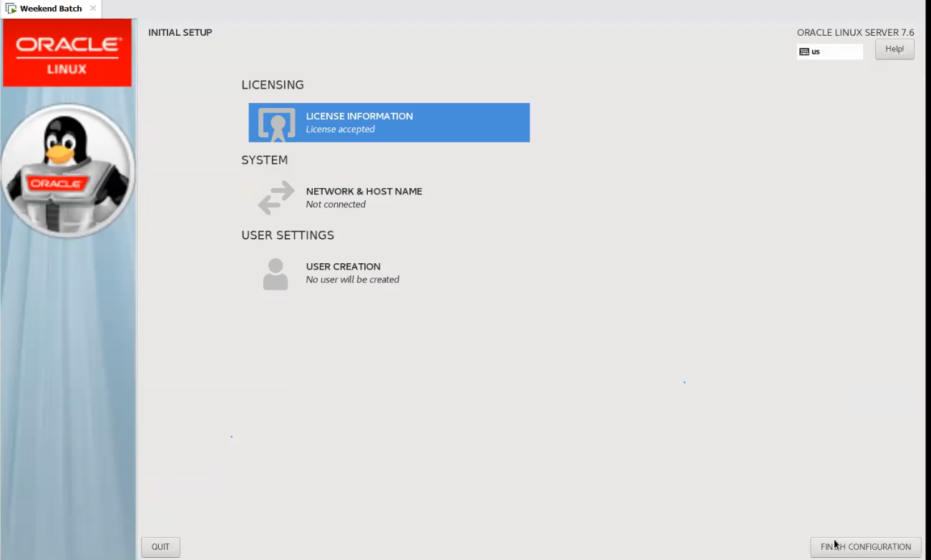Click the 'Not connected' status text
Screen dimensions: 931x560
[336, 205]
